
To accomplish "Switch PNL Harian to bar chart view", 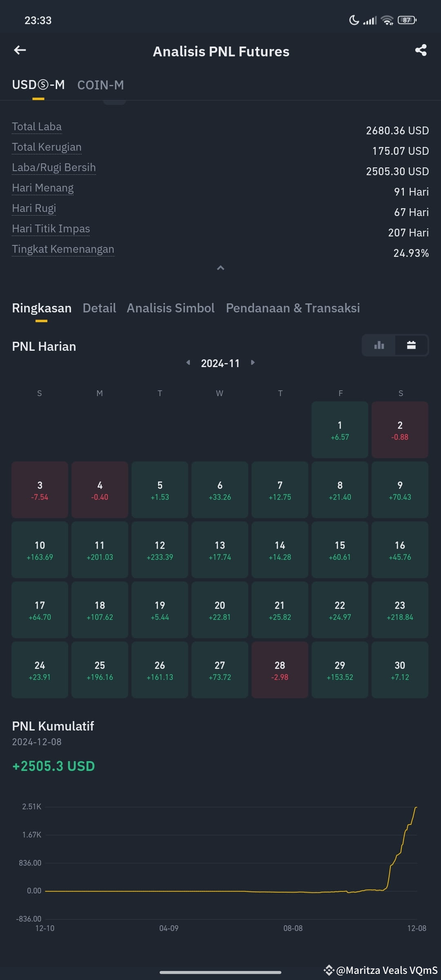I will point(379,345).
